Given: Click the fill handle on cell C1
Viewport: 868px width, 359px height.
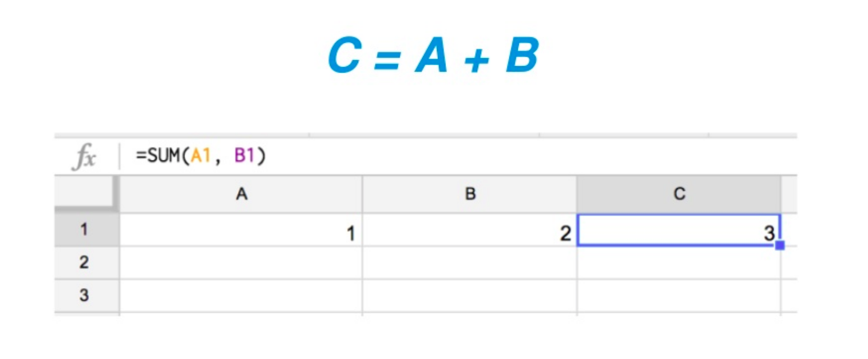Looking at the screenshot, I should point(780,245).
